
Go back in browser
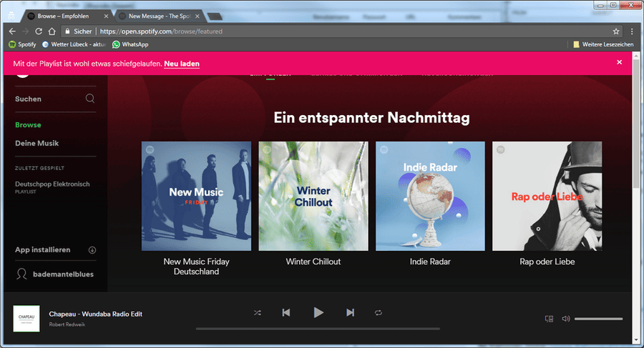point(12,31)
